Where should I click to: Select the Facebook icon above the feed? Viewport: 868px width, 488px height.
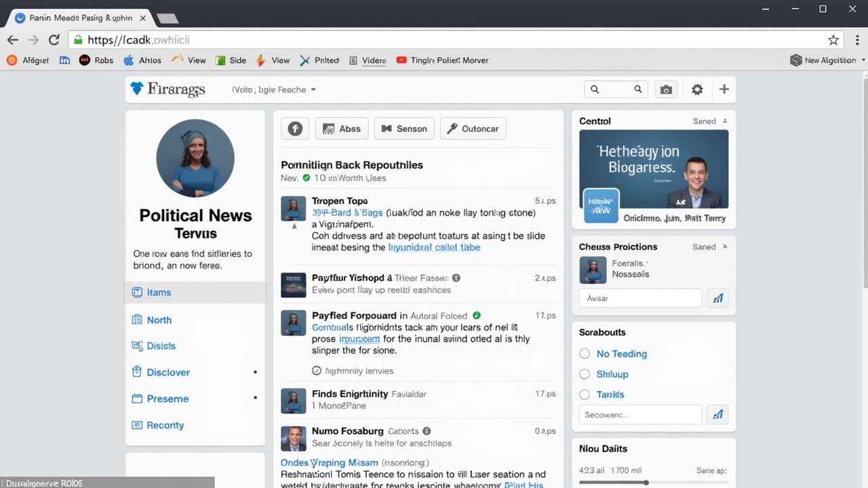pos(295,128)
